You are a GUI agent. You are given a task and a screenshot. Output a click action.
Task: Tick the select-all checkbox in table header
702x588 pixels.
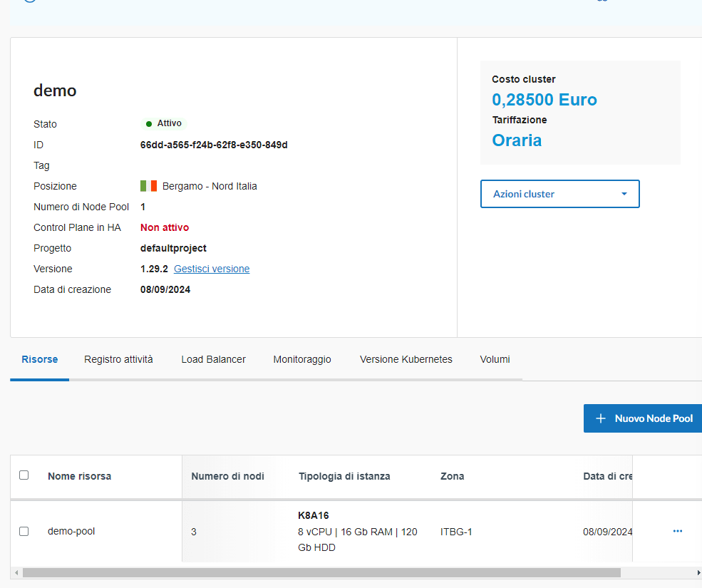(x=24, y=475)
